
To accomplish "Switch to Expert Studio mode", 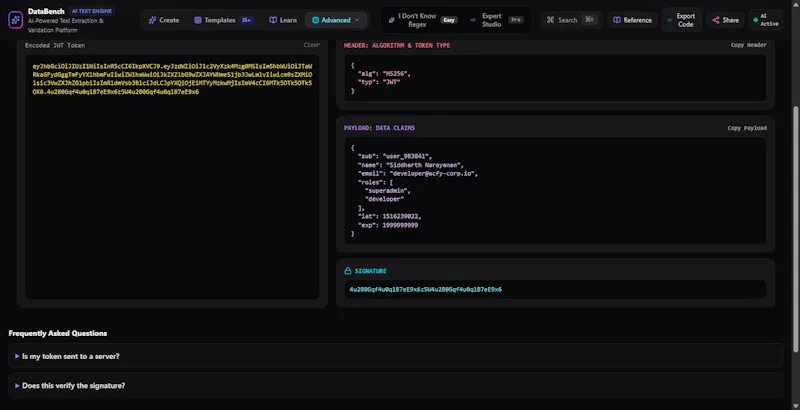I will 496,20.
